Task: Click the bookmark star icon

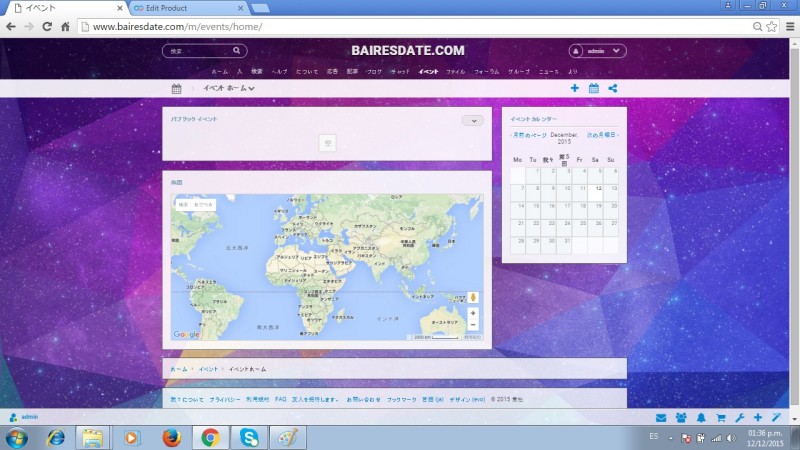Action: 772,27
